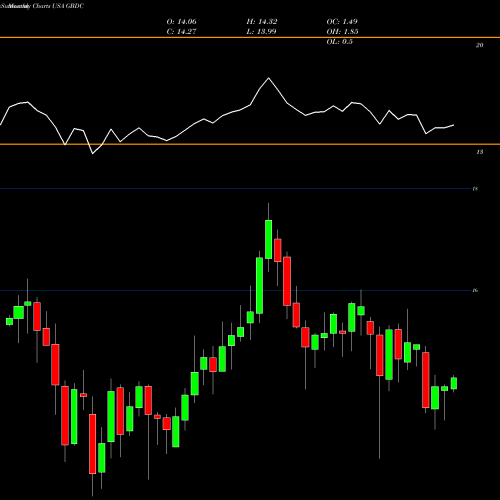Viewport: 500px width, 500px height.
Task: Click the '13' lower indicator axis label
Action: [479, 152]
